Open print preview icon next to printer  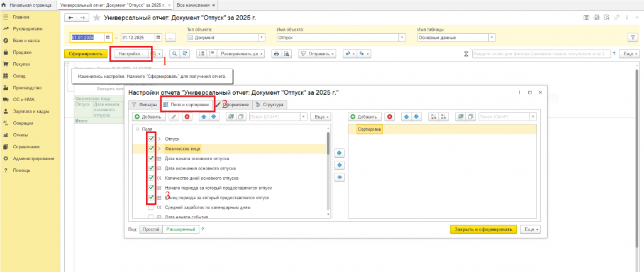[286, 53]
